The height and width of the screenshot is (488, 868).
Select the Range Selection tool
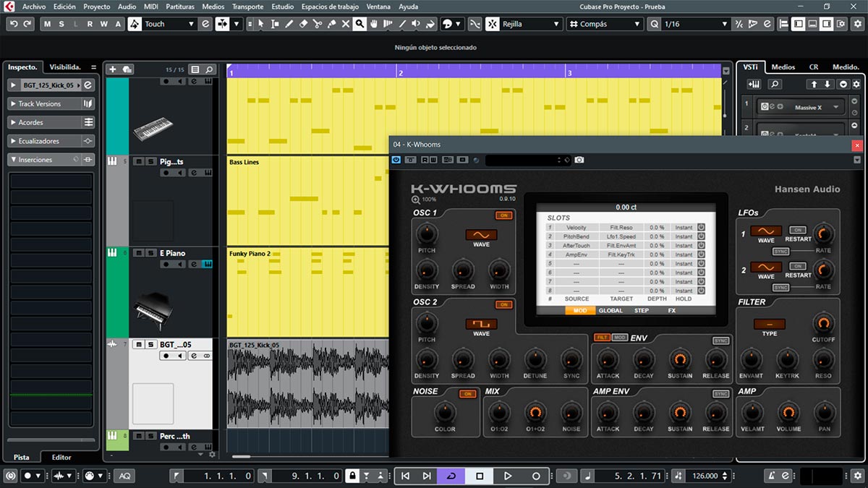click(275, 24)
